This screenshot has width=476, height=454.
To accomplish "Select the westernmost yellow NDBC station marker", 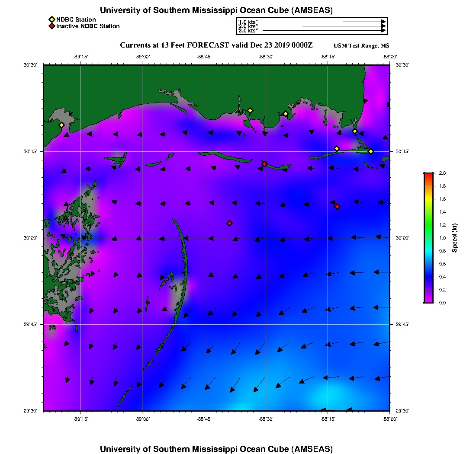I will pos(61,125).
